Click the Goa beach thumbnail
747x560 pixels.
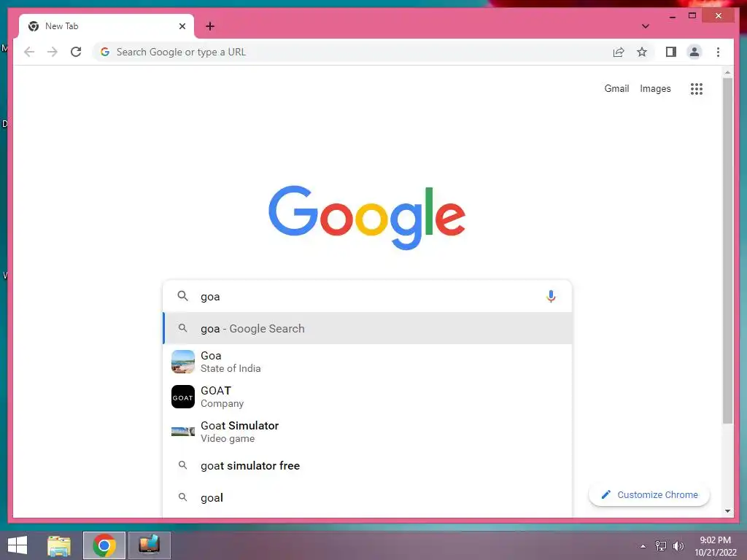[183, 362]
